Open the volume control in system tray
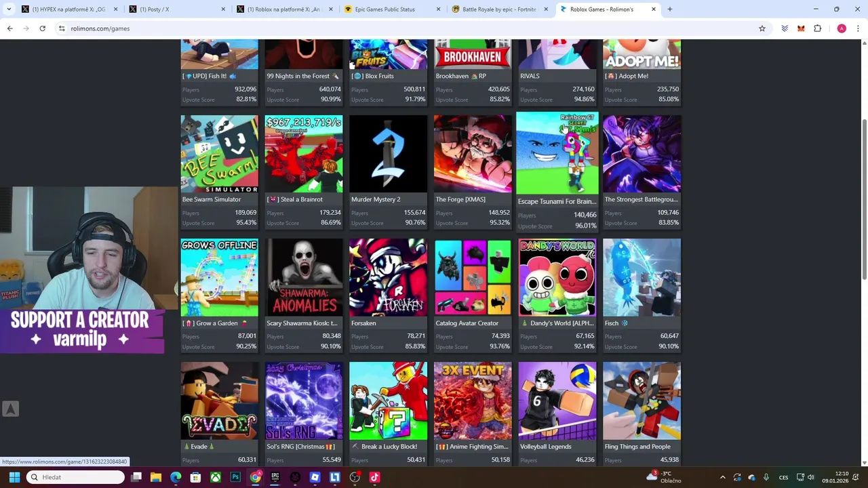Screen dimensions: 868x488 click(810, 477)
